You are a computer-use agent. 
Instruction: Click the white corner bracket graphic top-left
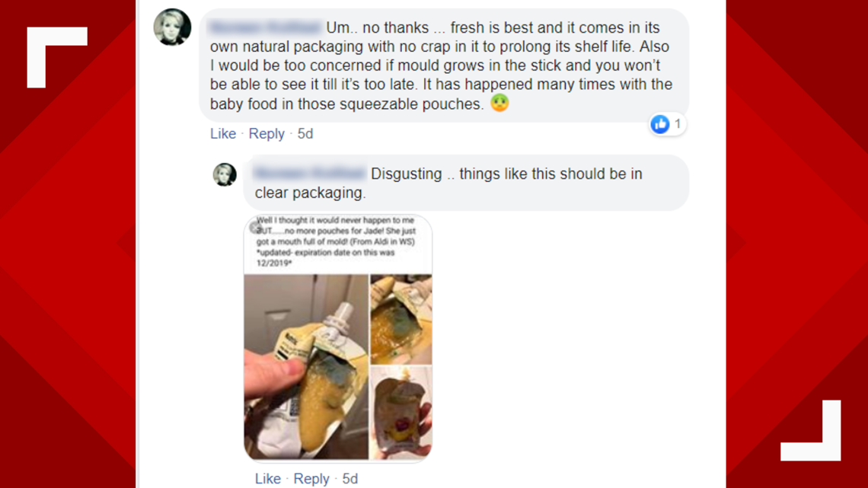[x=57, y=57]
